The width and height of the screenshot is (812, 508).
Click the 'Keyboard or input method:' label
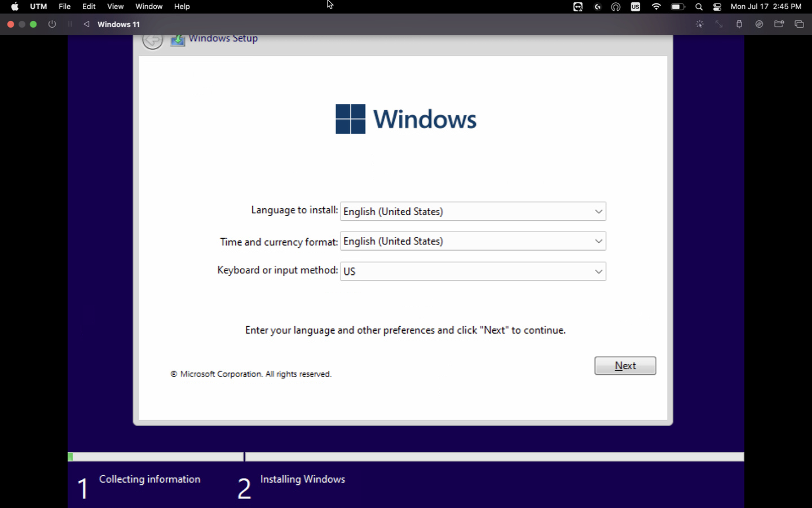coord(277,270)
